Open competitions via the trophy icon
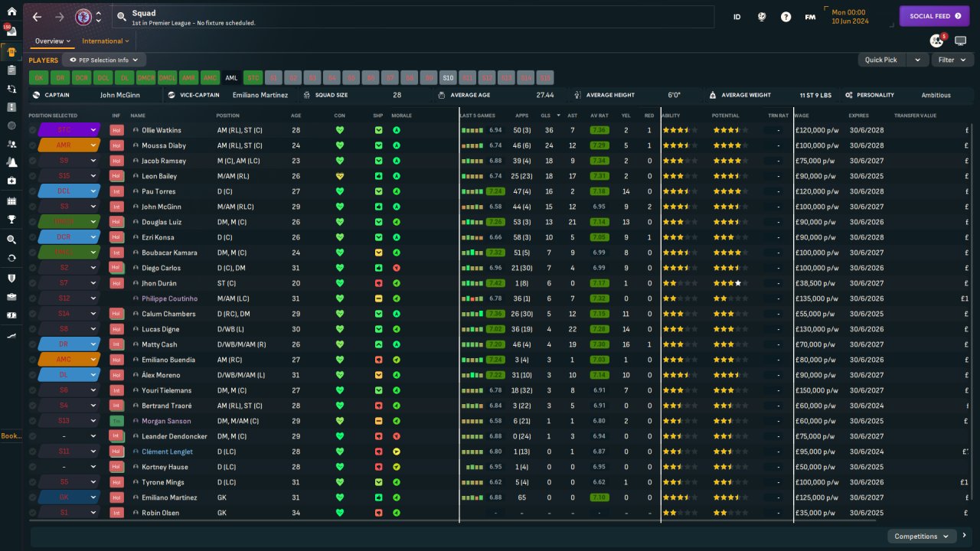980x551 pixels. click(x=11, y=220)
